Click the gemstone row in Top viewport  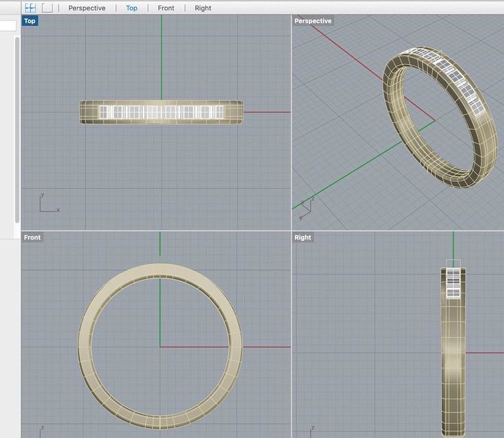[x=161, y=112]
